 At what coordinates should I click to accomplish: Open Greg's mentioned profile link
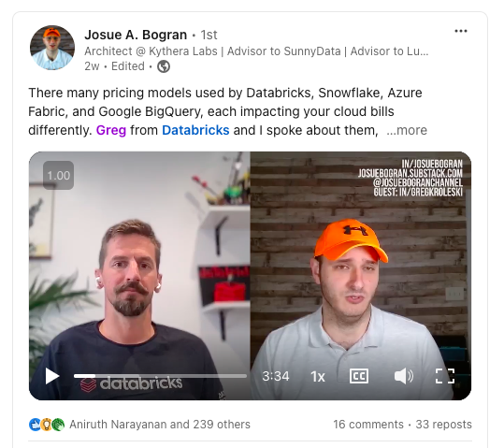tap(111, 130)
